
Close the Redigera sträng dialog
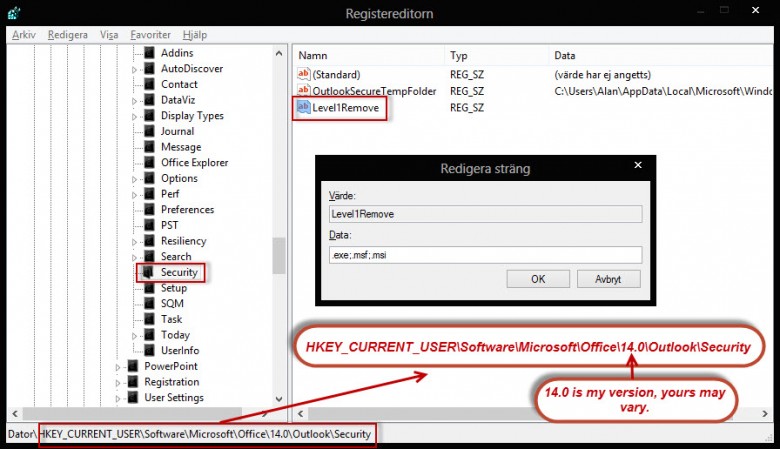638,165
